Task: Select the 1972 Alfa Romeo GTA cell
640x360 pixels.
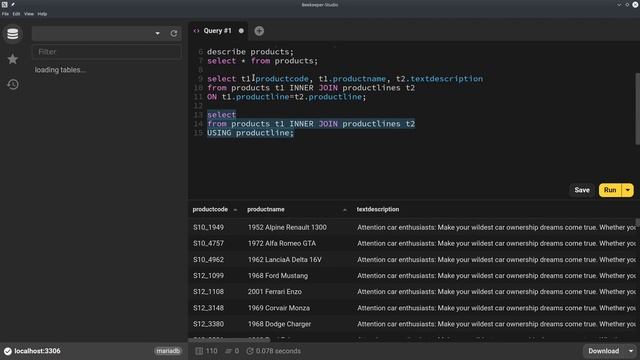Action: tap(282, 243)
